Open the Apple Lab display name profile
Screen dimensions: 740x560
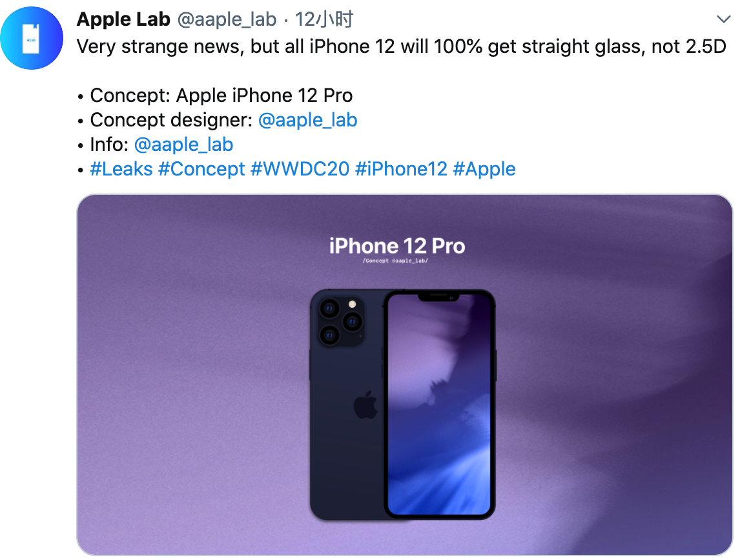[x=123, y=20]
